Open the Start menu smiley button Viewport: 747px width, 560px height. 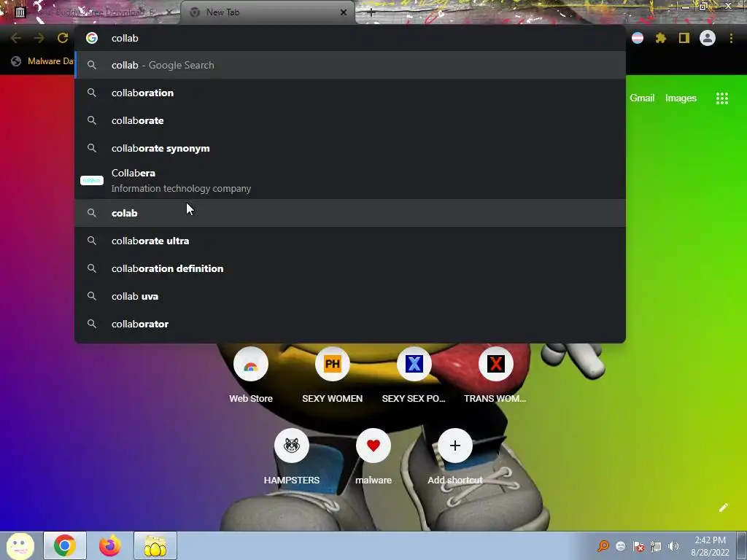coord(20,545)
